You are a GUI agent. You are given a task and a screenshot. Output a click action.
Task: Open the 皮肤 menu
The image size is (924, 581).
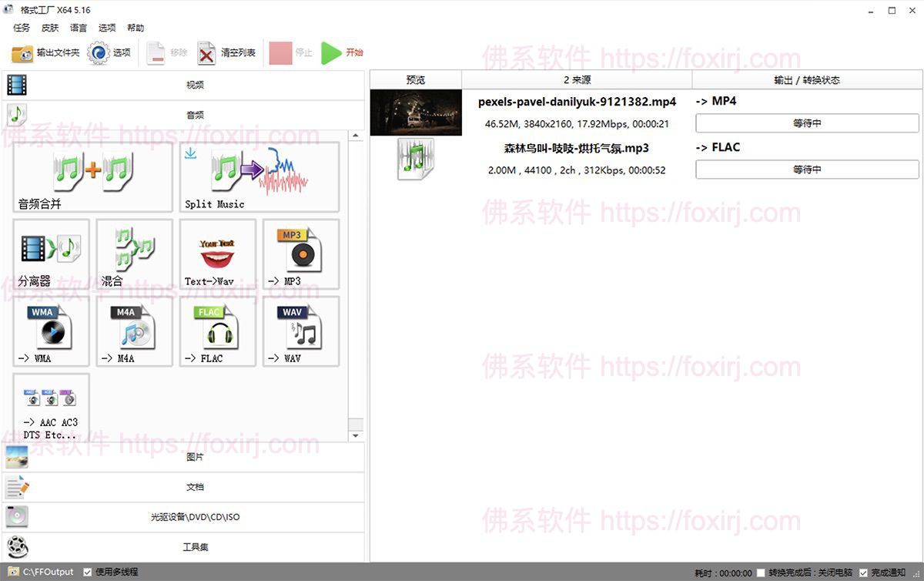coord(50,28)
